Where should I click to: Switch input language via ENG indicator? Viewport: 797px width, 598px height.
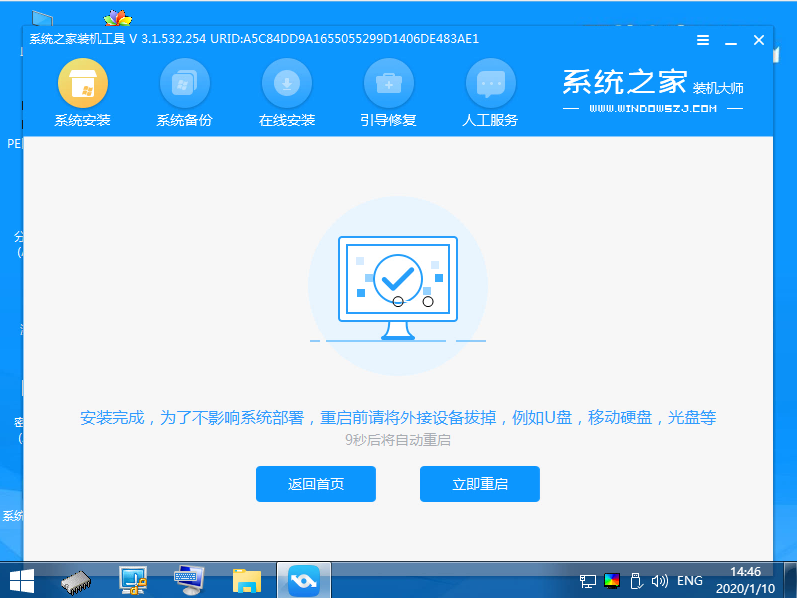click(x=690, y=580)
